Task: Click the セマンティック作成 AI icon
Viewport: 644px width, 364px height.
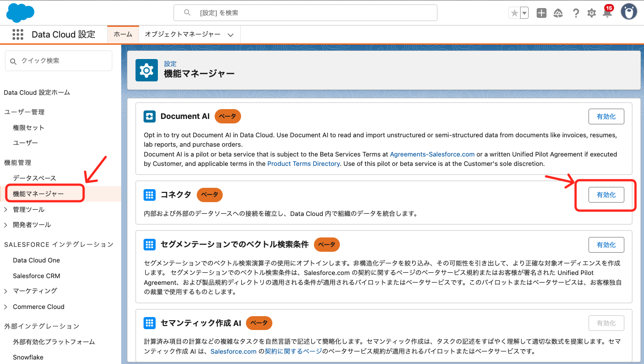Action: coord(149,323)
